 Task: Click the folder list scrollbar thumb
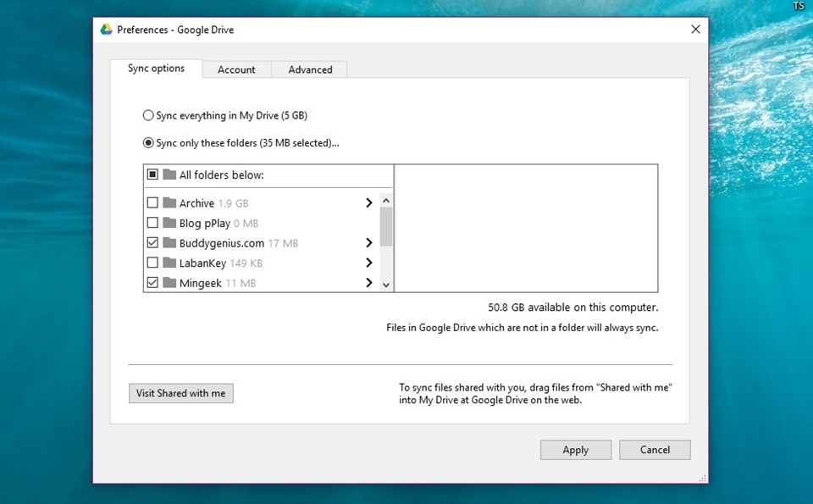386,227
